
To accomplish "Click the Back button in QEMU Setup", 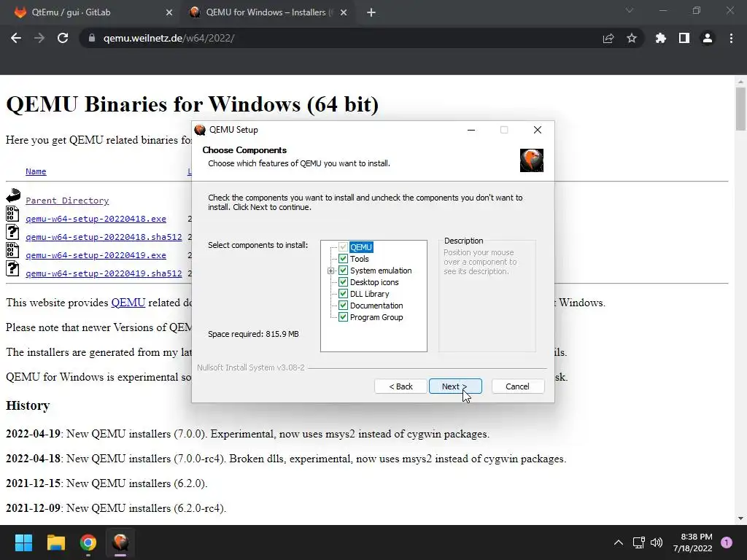I will (400, 386).
